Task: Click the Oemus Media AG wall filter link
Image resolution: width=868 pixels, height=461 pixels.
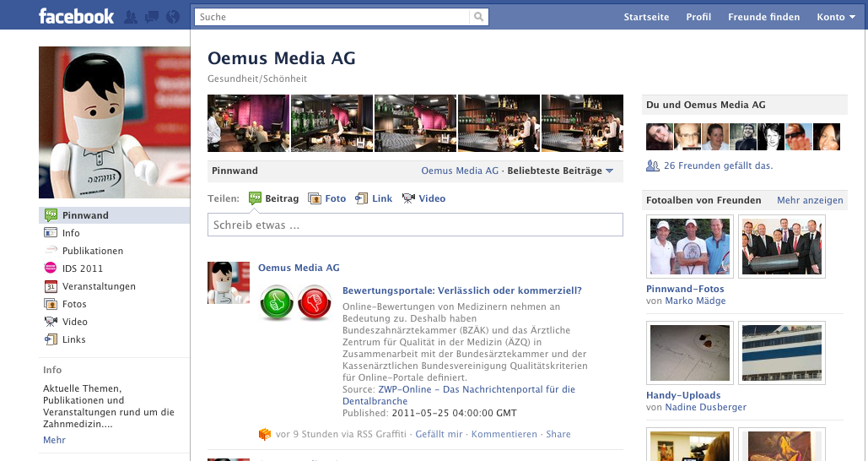Action: coord(460,171)
